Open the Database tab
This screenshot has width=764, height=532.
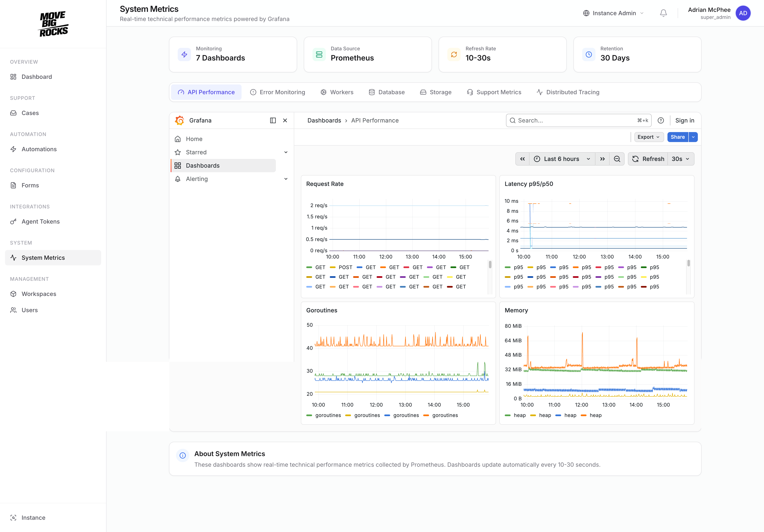(387, 92)
